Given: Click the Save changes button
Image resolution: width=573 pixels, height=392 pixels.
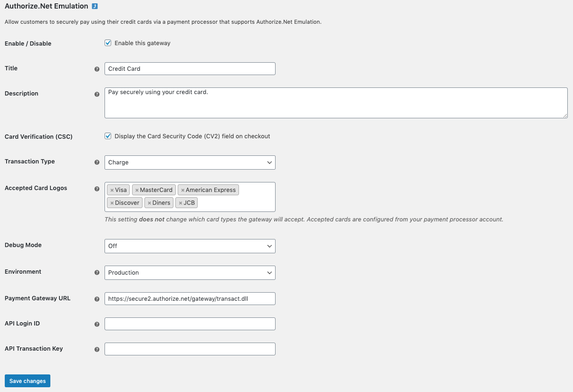Looking at the screenshot, I should (x=27, y=381).
